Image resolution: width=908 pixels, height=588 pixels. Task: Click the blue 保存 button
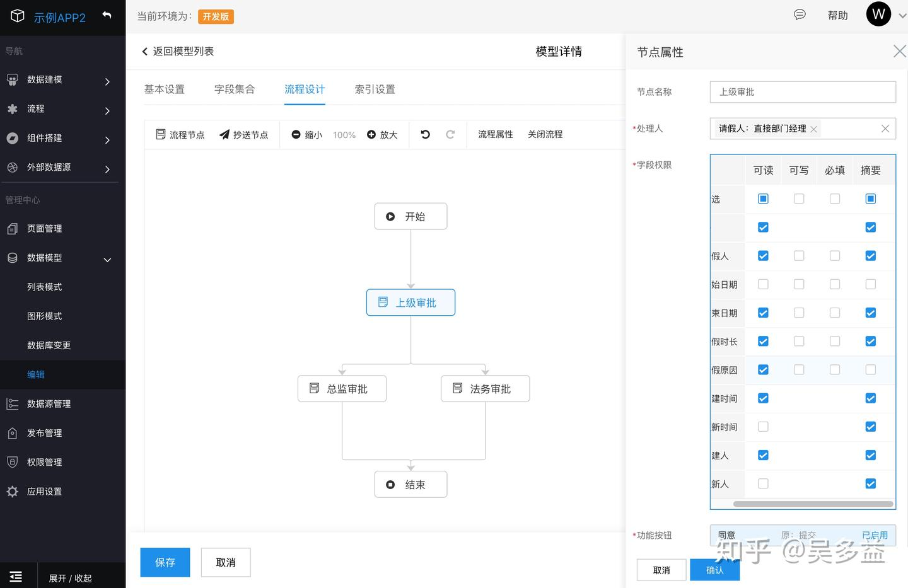click(x=165, y=562)
